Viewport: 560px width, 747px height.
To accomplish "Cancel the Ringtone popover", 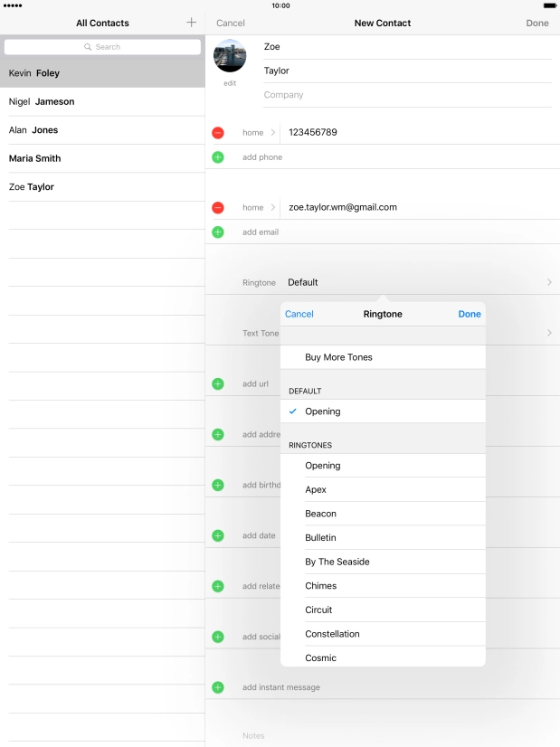I will click(299, 315).
